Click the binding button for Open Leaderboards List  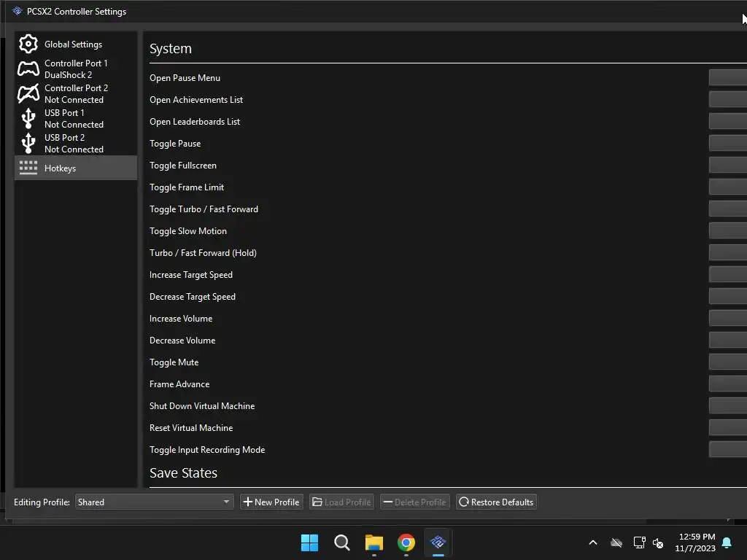point(728,121)
